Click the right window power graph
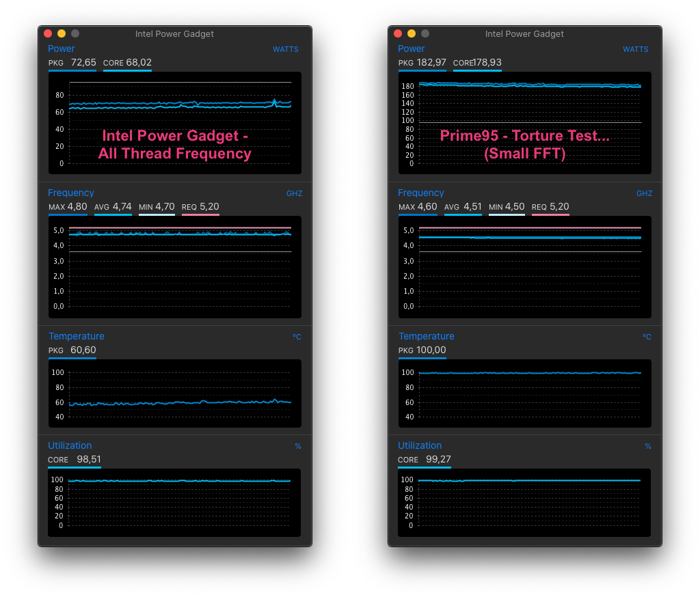Image resolution: width=700 pixels, height=597 pixels. click(525, 123)
